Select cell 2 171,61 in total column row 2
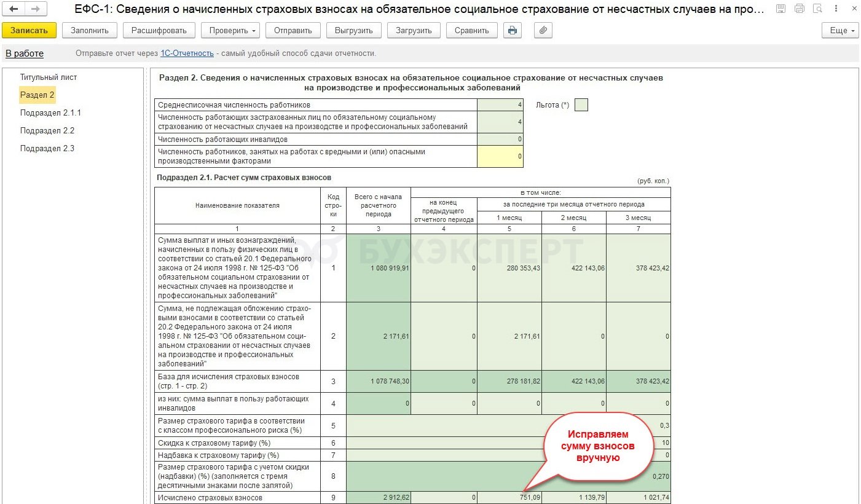 click(379, 336)
